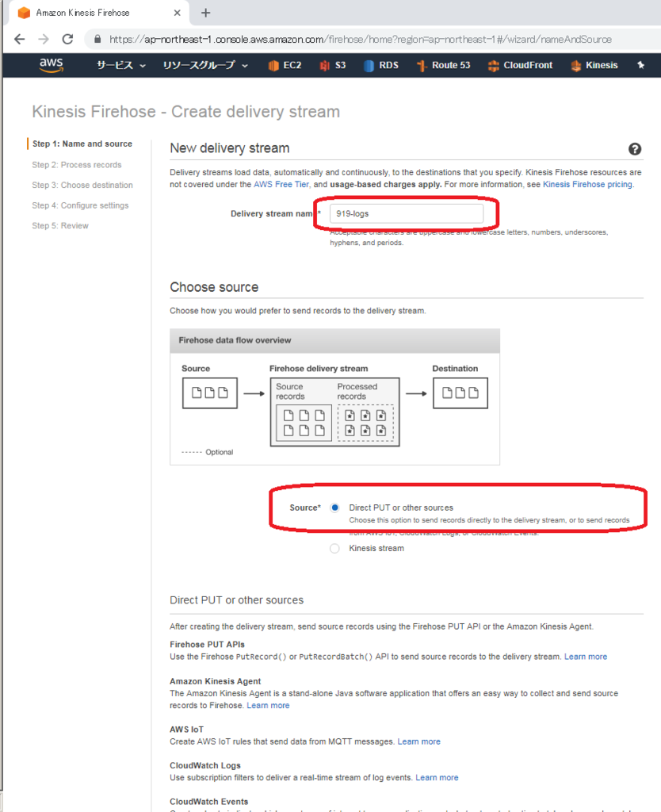
Task: Go to Step 3: Choose destination
Action: (x=82, y=185)
